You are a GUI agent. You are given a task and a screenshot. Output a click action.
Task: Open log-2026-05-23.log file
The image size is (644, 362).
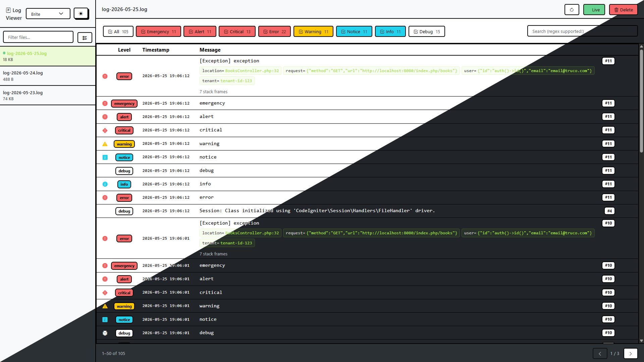[x=48, y=96]
